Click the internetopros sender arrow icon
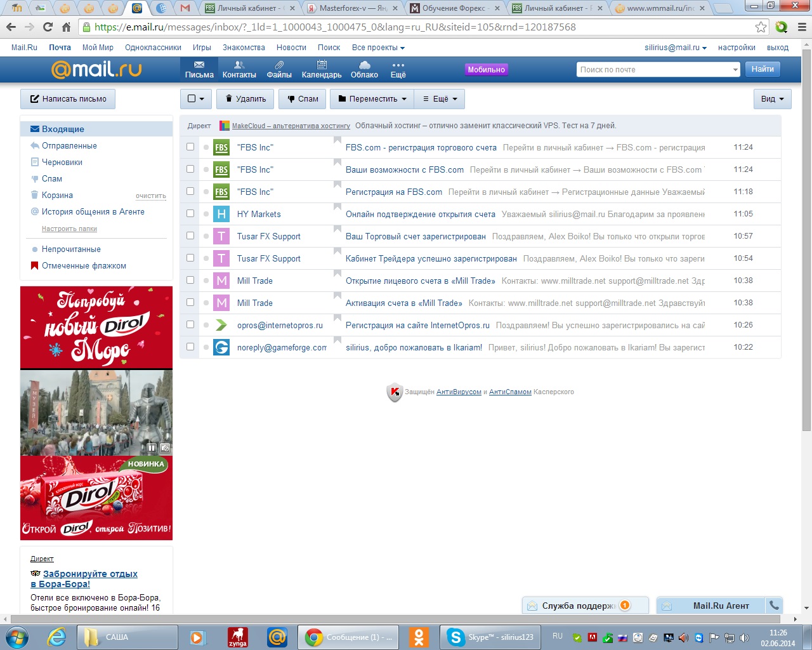Screen dimensions: 812x650 [221, 325]
